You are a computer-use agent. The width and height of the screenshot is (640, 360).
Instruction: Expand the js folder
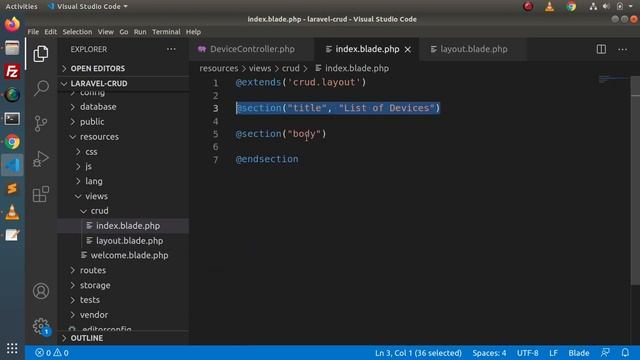(x=88, y=167)
